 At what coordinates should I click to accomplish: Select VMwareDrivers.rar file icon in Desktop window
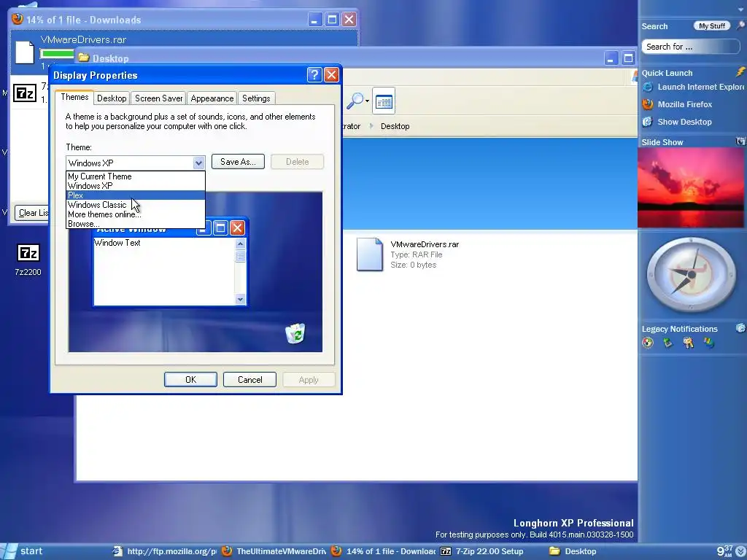[370, 254]
